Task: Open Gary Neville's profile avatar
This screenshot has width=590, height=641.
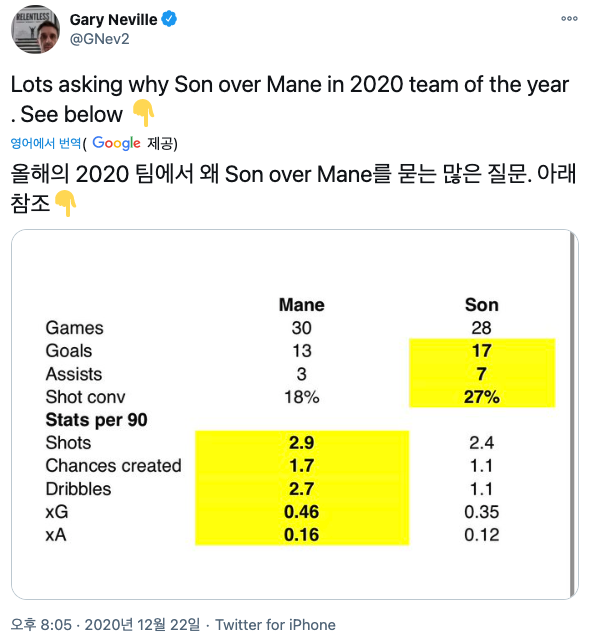Action: (35, 29)
